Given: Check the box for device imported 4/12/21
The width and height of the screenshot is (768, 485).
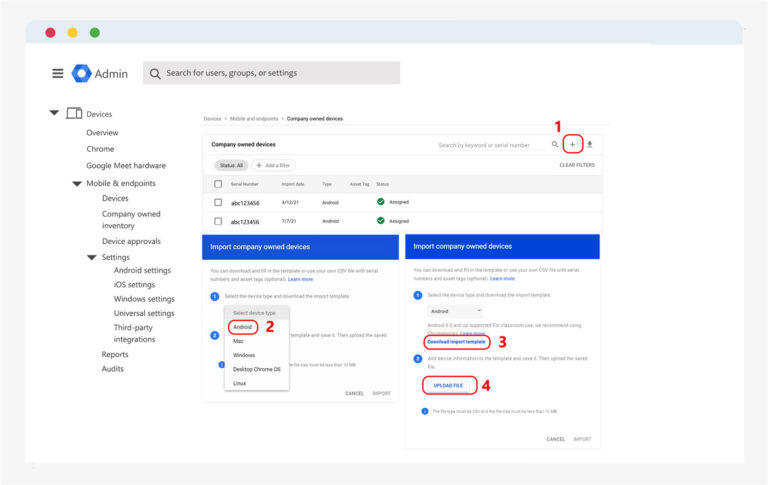Looking at the screenshot, I should tap(218, 202).
